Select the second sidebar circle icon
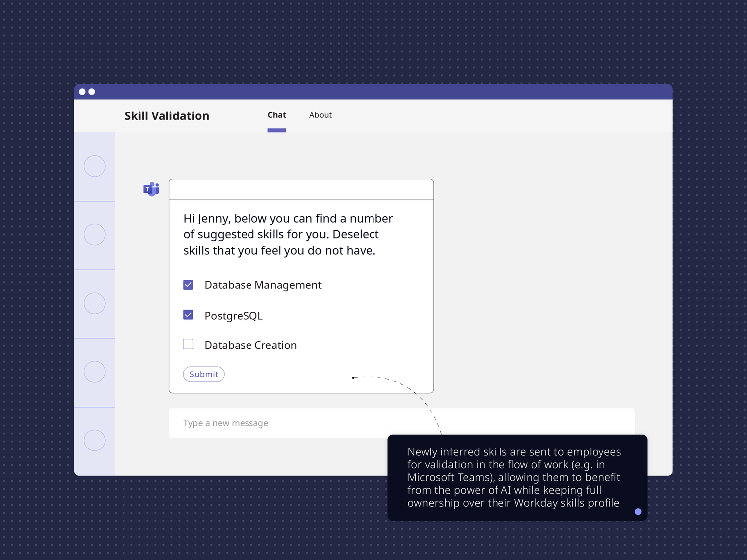 coord(94,234)
